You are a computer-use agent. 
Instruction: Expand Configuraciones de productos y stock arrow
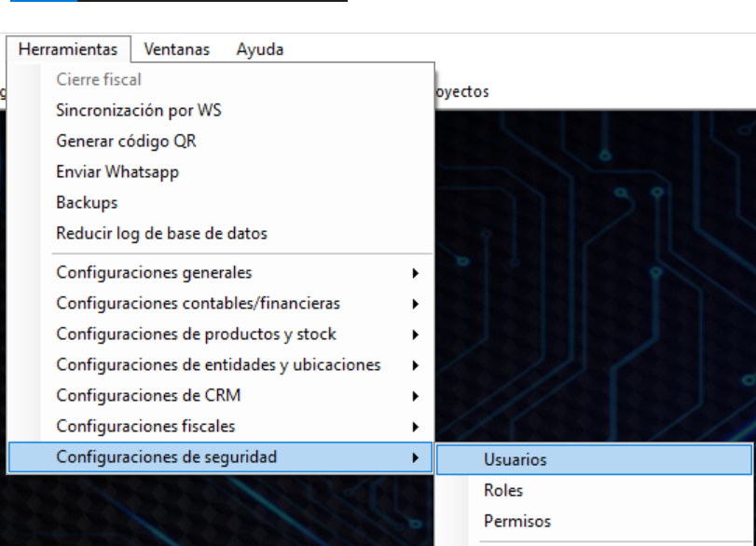click(416, 334)
